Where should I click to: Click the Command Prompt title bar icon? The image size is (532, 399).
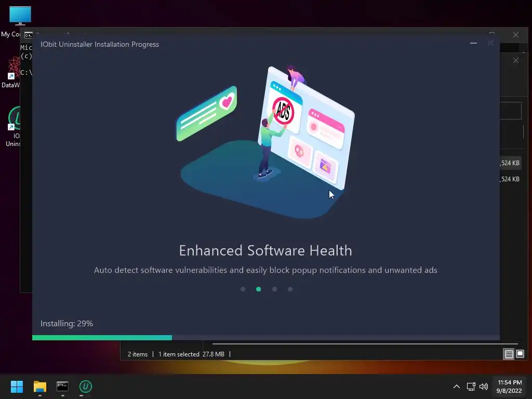tap(29, 35)
